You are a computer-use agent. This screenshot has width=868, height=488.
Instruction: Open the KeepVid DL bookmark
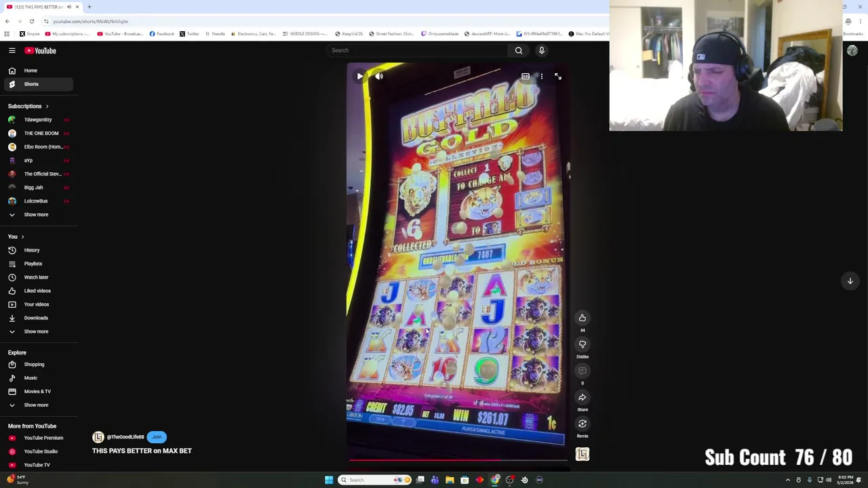[x=349, y=34]
